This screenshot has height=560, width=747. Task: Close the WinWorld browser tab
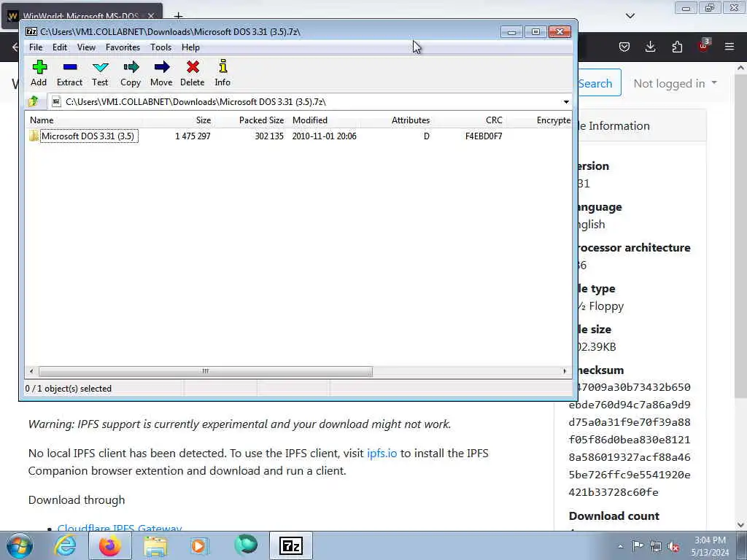point(151,16)
